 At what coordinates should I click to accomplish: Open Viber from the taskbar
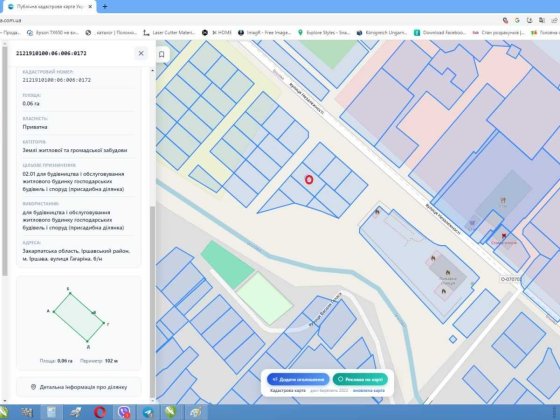[x=124, y=412]
